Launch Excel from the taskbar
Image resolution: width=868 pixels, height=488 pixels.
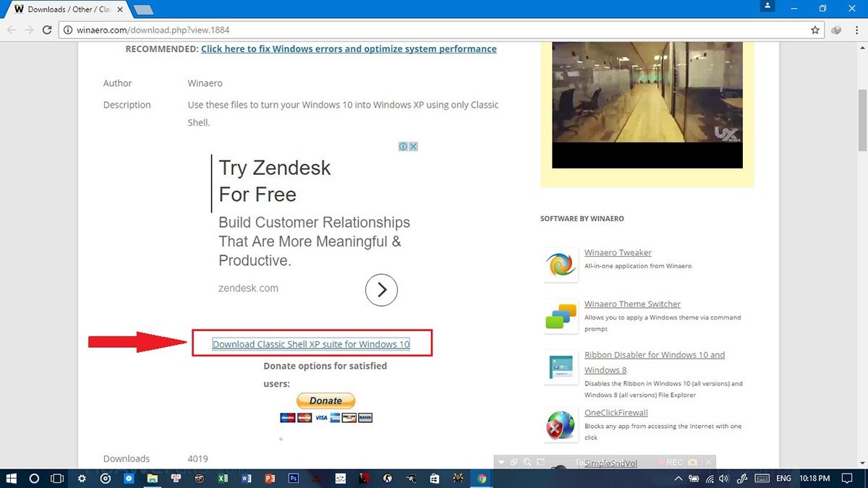click(x=223, y=478)
